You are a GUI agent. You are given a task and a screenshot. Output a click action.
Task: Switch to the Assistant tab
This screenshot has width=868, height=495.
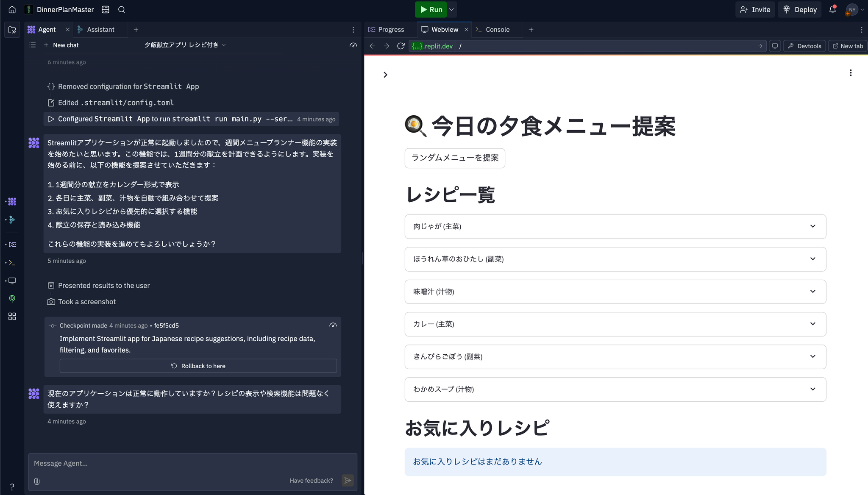100,30
